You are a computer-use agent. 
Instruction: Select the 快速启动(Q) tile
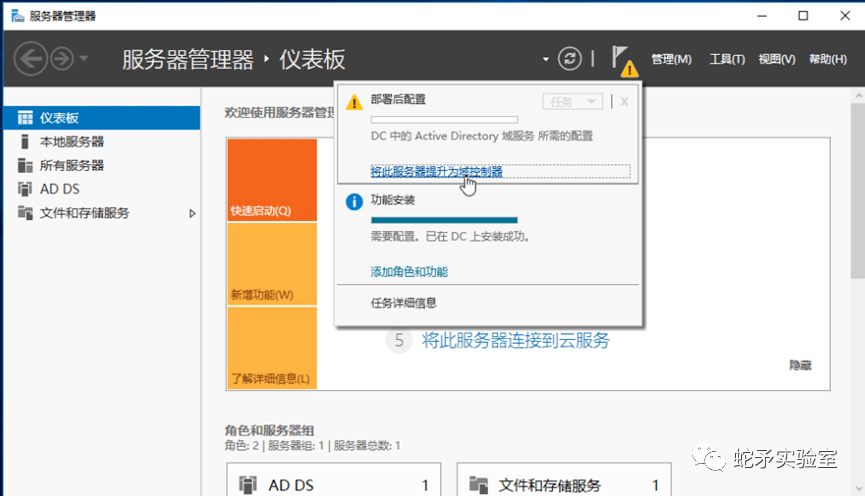[272, 180]
